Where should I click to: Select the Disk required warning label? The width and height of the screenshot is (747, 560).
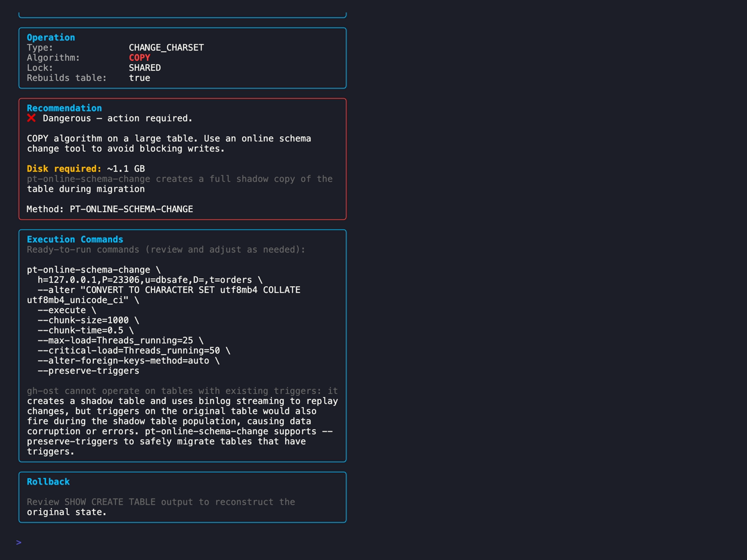click(x=62, y=168)
